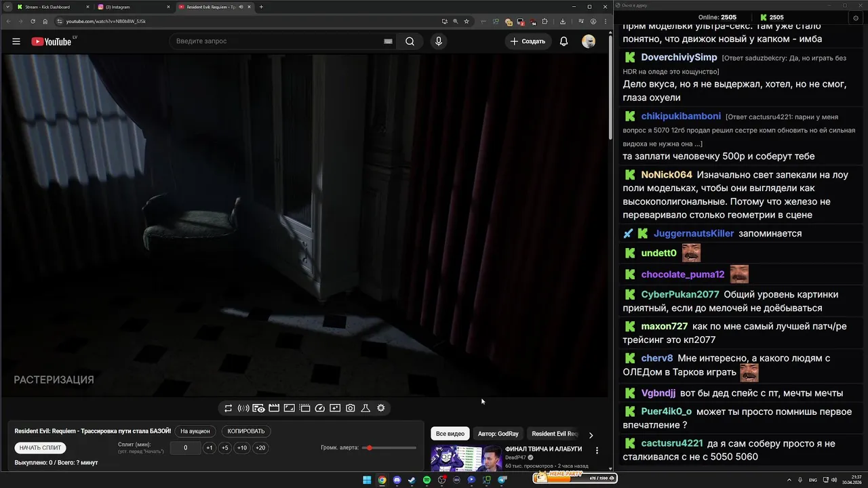
Task: Toggle loop icon in the player toolbar
Action: pyautogui.click(x=228, y=408)
